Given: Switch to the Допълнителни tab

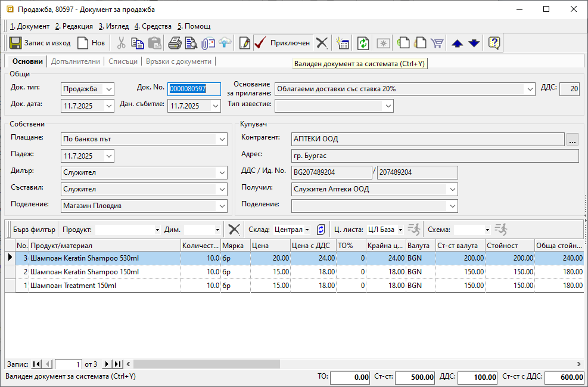Looking at the screenshot, I should (x=76, y=61).
